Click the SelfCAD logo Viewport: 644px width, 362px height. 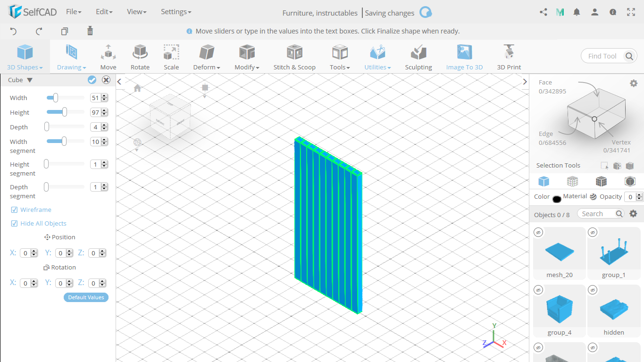coord(33,12)
